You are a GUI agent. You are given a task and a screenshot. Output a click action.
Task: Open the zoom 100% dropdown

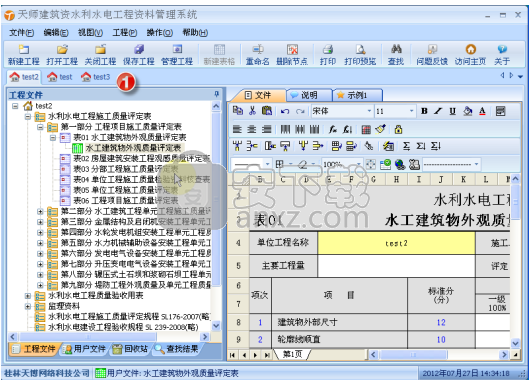(359, 164)
